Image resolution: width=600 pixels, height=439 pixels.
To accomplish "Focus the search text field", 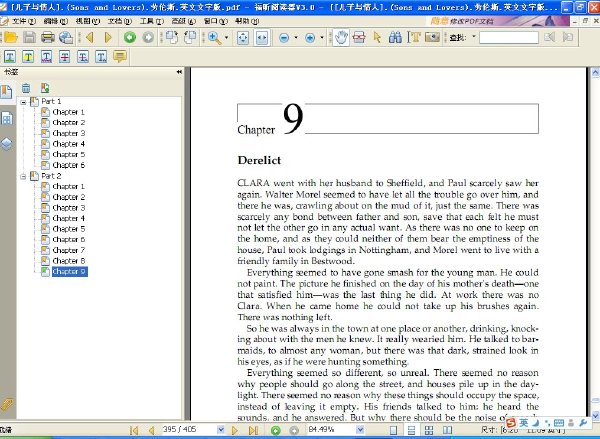I will click(509, 38).
